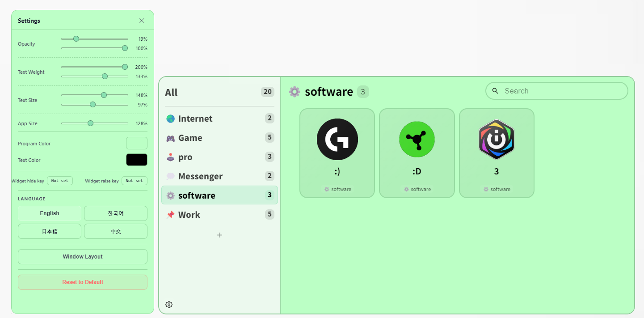Click the ":D" app name label
The height and width of the screenshot is (318, 644).
(417, 171)
